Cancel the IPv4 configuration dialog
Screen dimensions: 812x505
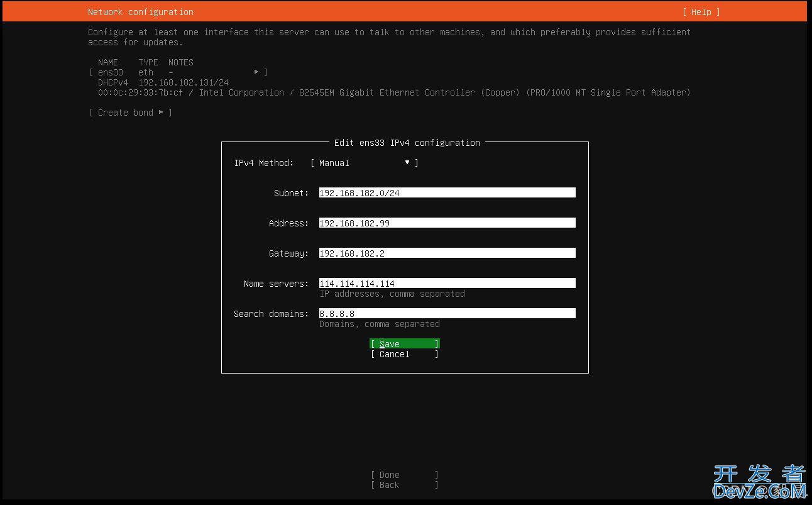(404, 354)
